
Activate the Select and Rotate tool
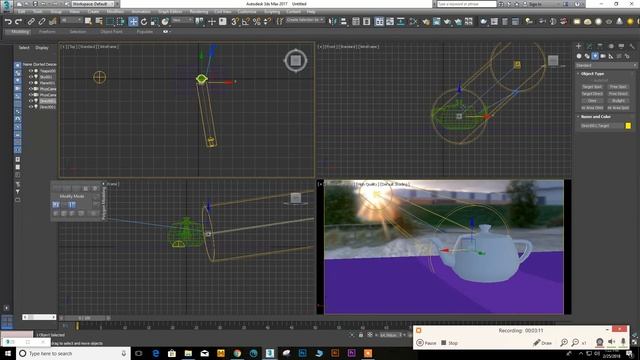tap(144, 21)
